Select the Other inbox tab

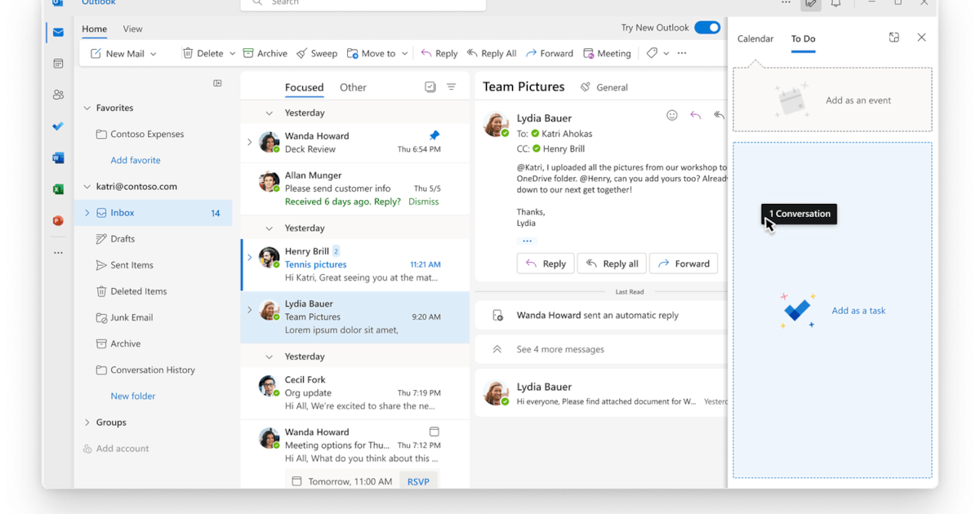pos(353,87)
